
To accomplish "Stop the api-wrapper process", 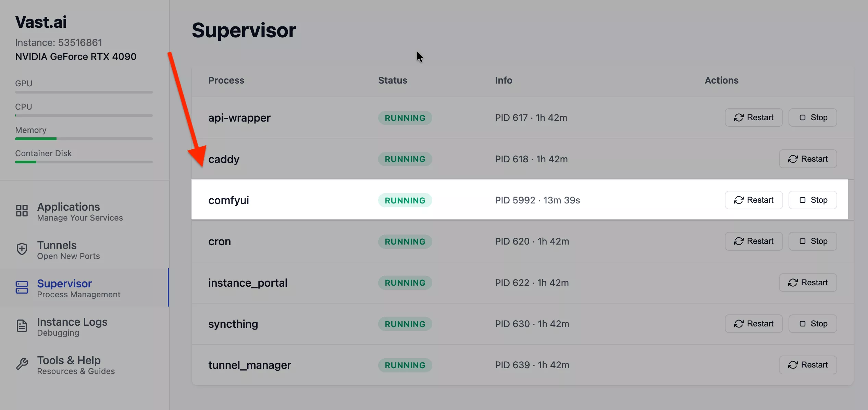I will point(813,117).
